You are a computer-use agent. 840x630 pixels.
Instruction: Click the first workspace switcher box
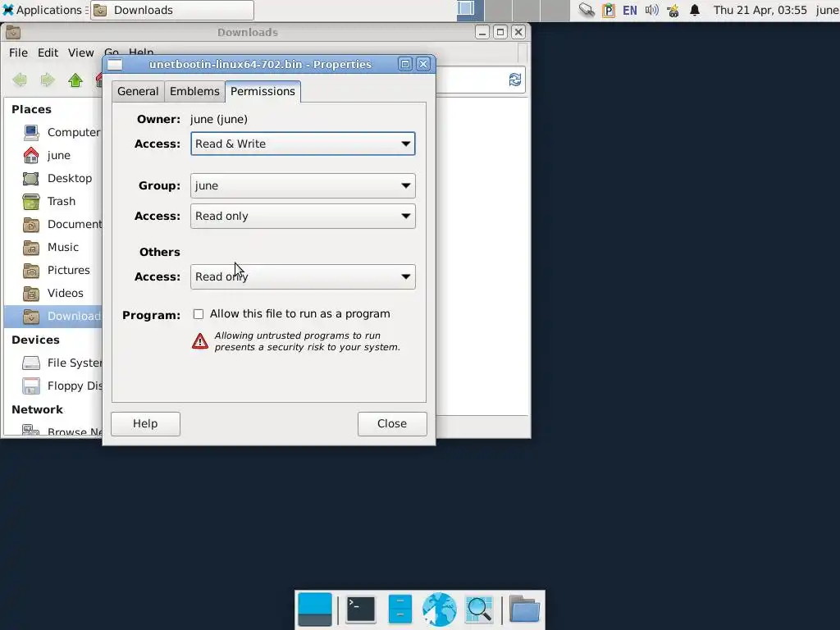tap(470, 10)
